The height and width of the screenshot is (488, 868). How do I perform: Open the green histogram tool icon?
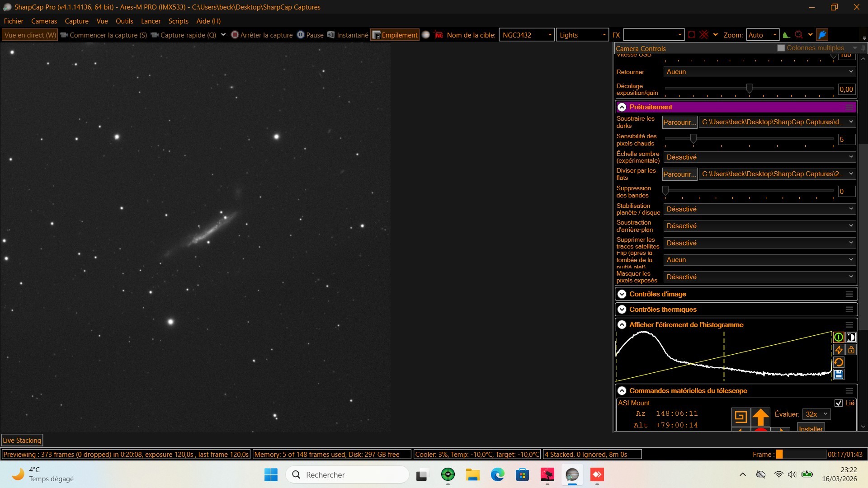786,35
